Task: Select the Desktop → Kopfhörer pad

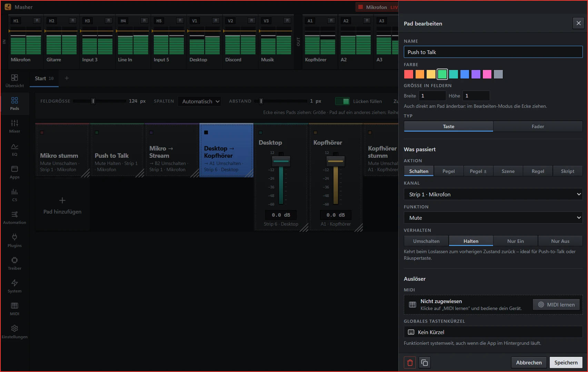Action: 226,150
